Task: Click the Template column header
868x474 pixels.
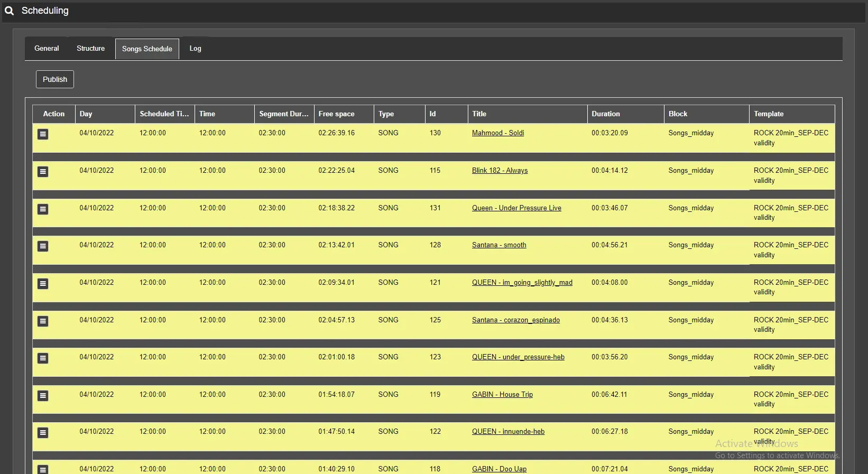Action: [x=768, y=114]
